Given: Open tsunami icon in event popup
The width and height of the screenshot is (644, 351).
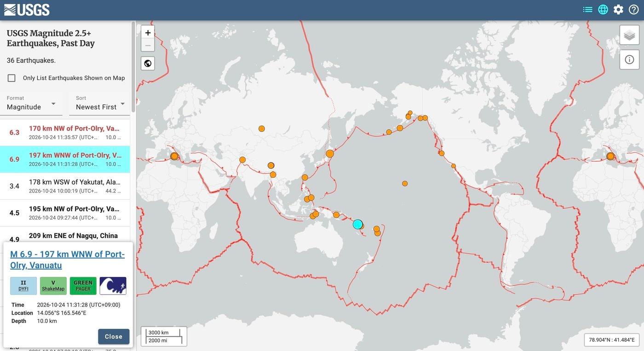Looking at the screenshot, I should click(113, 286).
